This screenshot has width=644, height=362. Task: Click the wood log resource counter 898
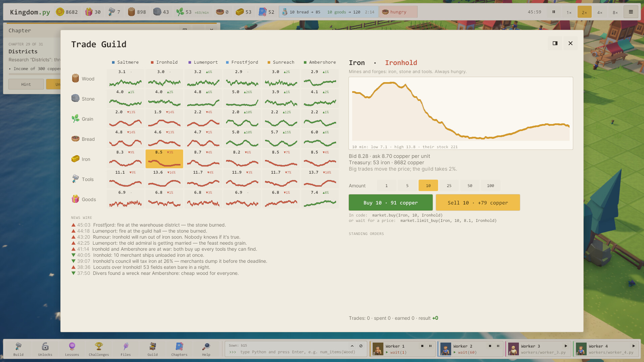(x=137, y=12)
